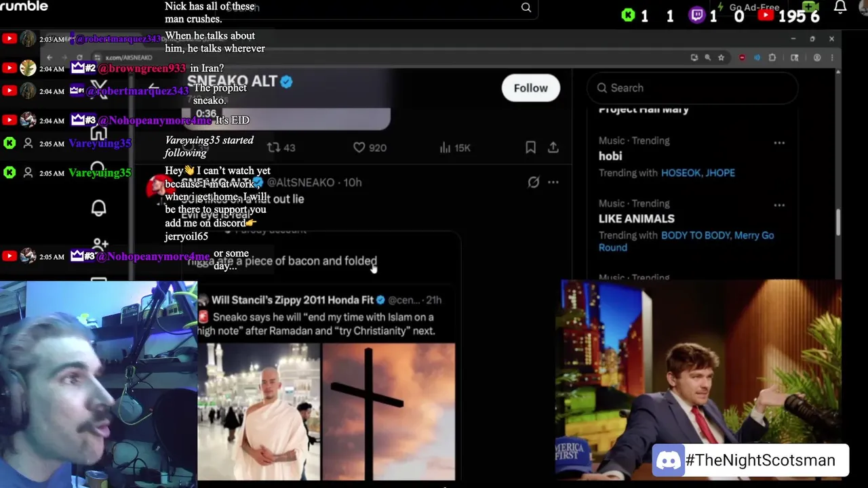Click the Twitch viewer count icon
Screen dimensions: 868x488
(x=696, y=16)
